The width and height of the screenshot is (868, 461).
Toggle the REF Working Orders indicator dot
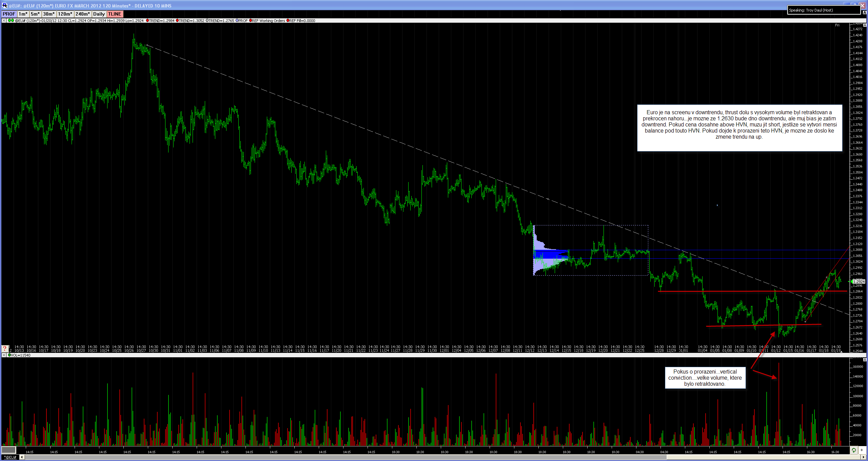(x=251, y=21)
